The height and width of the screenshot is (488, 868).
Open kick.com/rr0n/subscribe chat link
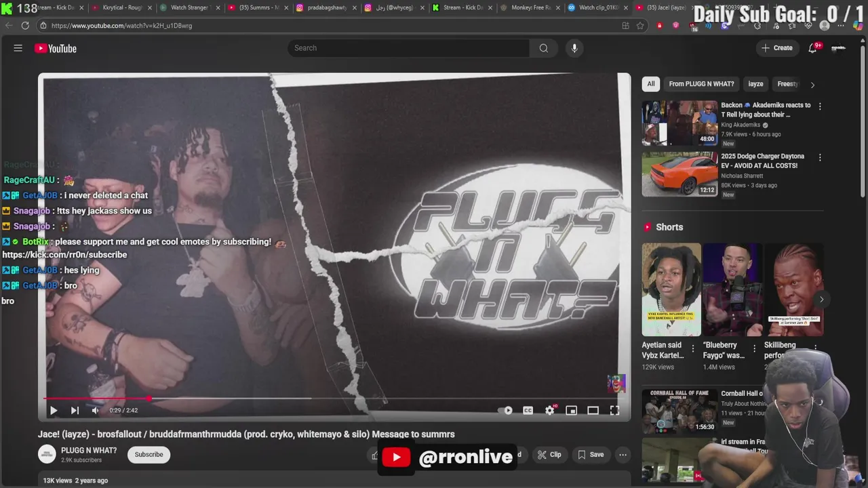(64, 255)
